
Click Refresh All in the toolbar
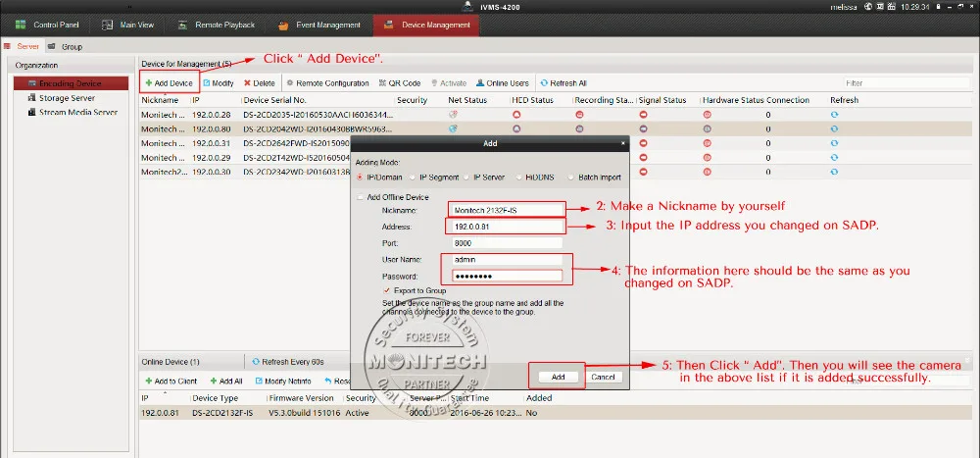click(x=563, y=83)
